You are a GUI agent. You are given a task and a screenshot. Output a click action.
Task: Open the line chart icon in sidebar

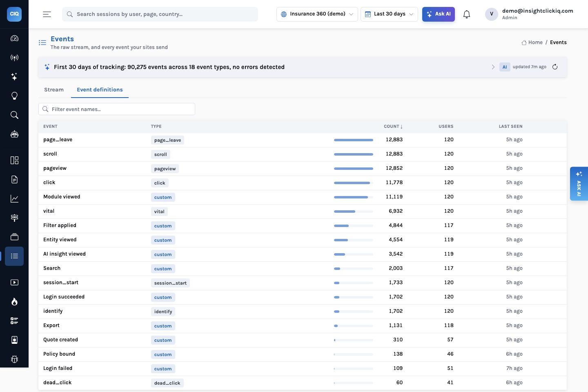[x=14, y=198]
